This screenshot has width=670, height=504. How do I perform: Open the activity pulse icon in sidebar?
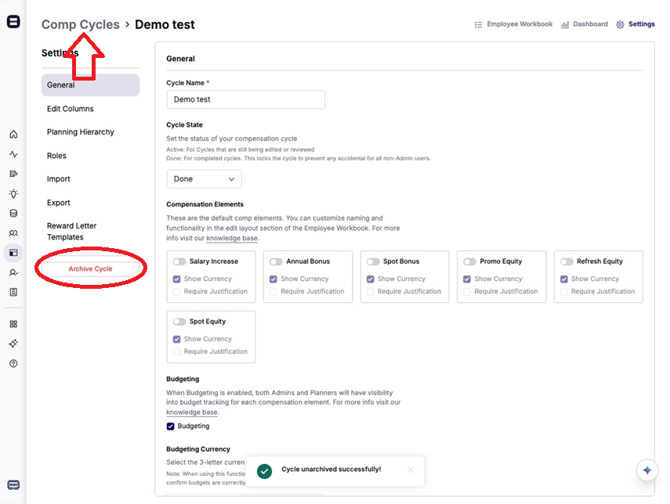click(13, 154)
